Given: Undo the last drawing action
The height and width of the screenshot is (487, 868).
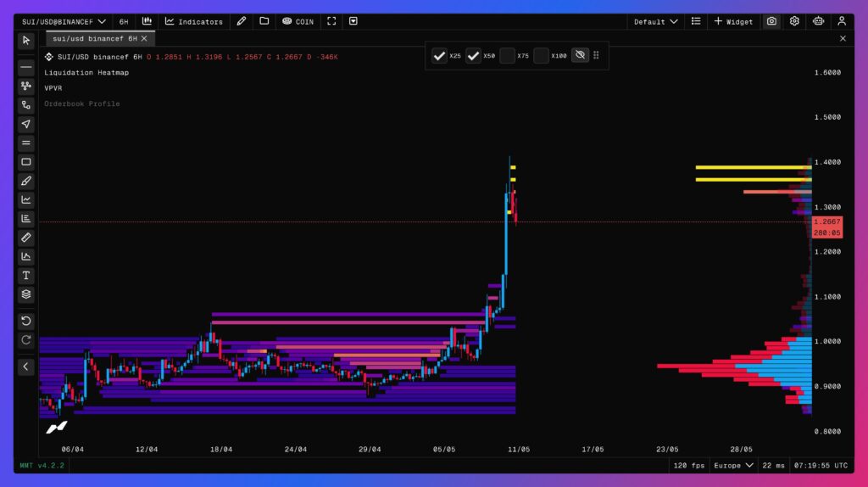Looking at the screenshot, I should [x=26, y=321].
